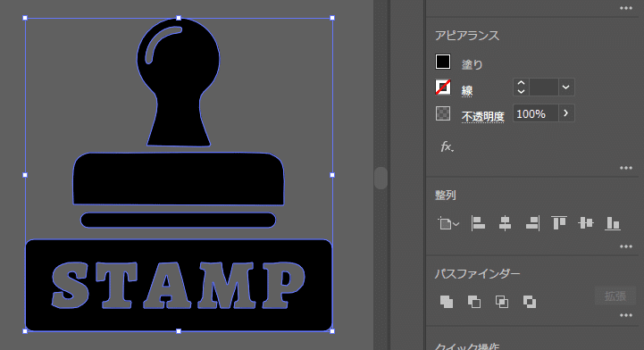
Task: Align objects to left edge
Action: (478, 223)
